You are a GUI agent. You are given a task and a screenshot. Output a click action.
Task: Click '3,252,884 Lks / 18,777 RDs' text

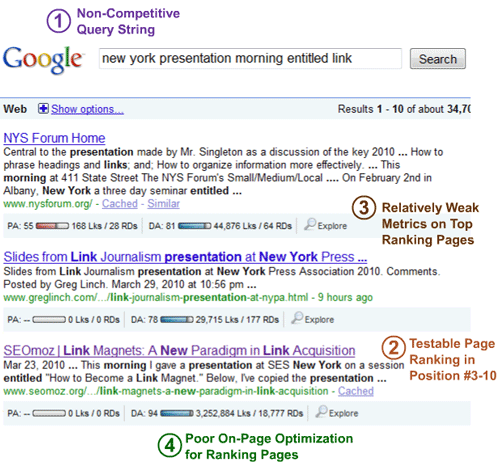[x=249, y=413]
